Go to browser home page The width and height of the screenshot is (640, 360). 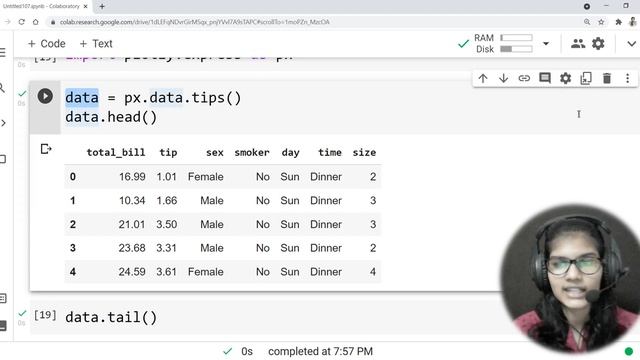pos(36,22)
